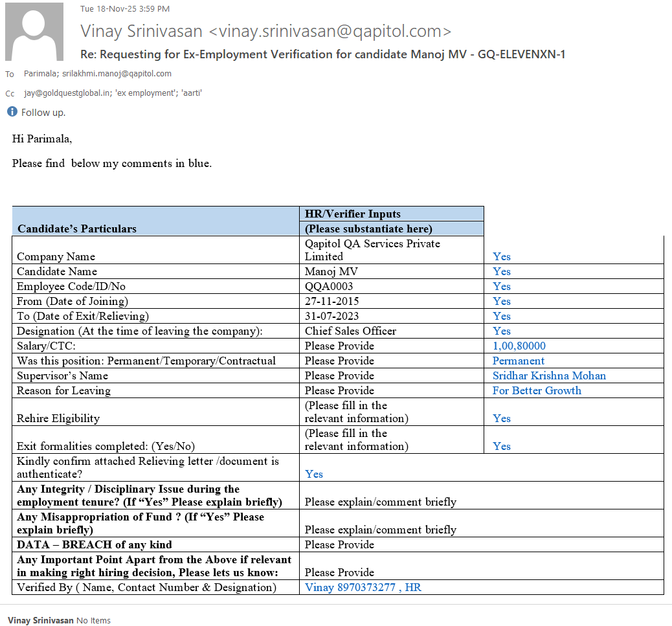Click the Yes in Company Name row

(x=502, y=256)
